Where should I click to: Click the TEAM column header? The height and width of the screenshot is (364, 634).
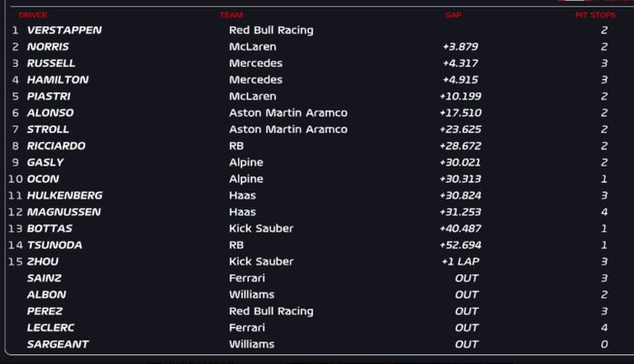click(231, 15)
